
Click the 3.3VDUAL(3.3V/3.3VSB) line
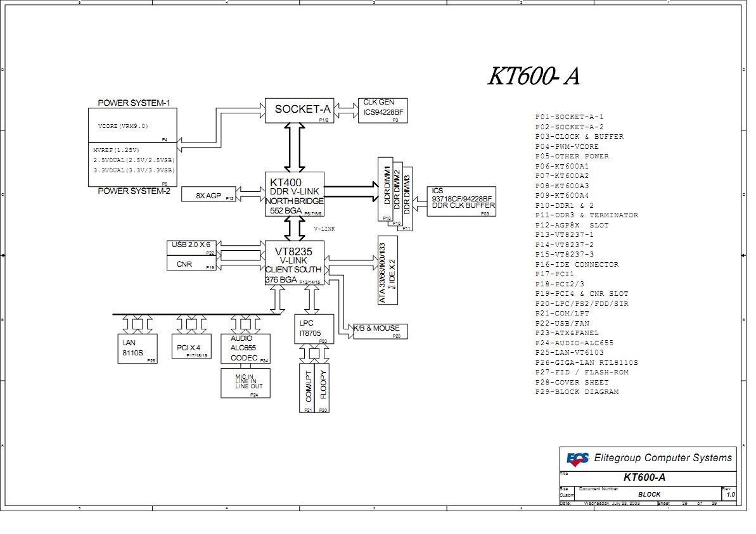pyautogui.click(x=134, y=170)
